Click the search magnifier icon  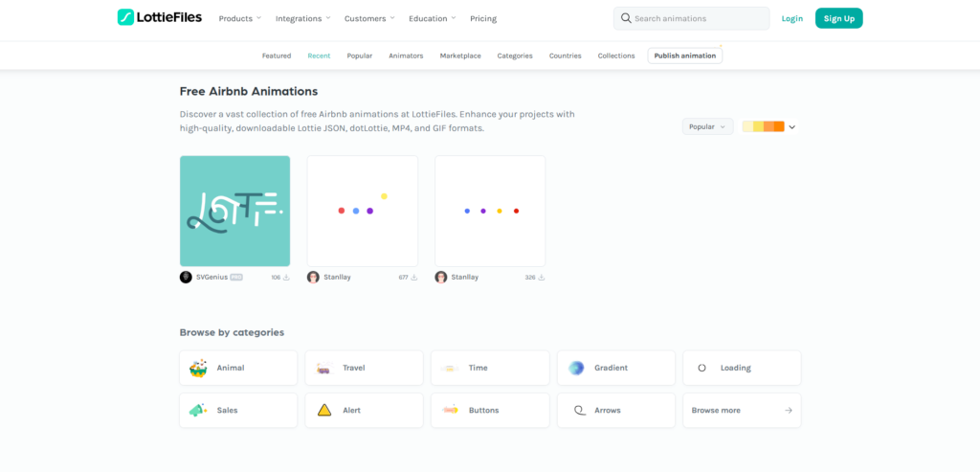click(626, 18)
